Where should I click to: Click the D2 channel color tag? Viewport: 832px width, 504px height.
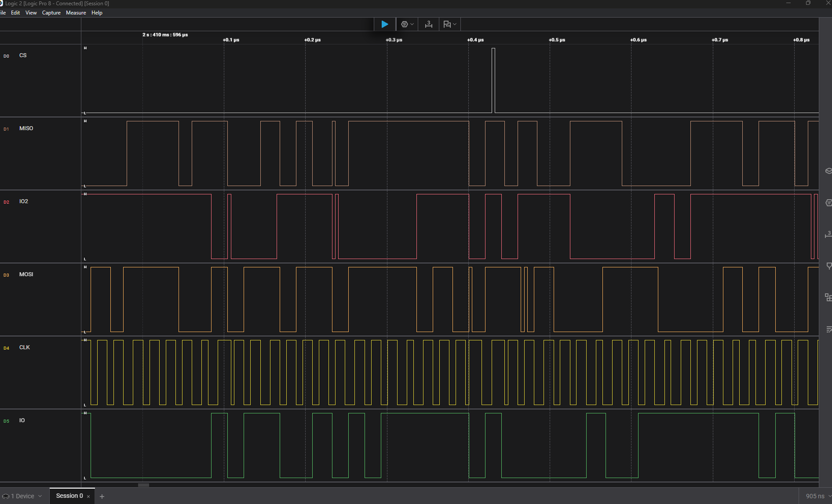tap(6, 202)
